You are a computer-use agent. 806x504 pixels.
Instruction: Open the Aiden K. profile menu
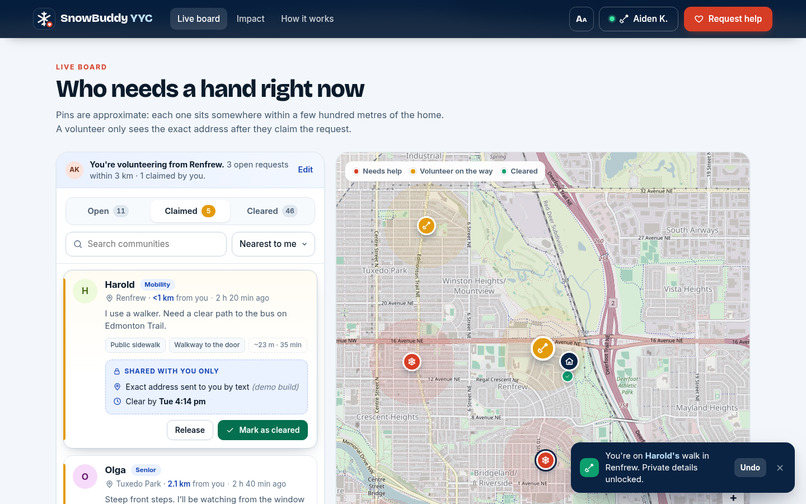[638, 19]
